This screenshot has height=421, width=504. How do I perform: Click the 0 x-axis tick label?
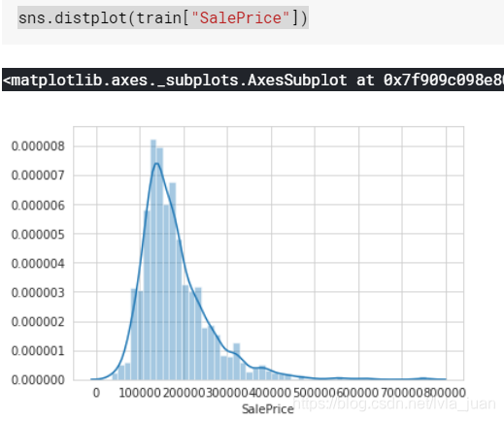[96, 393]
